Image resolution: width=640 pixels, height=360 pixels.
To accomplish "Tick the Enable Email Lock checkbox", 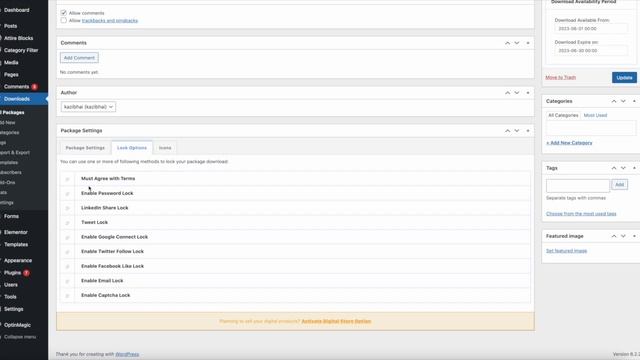I will click(67, 281).
